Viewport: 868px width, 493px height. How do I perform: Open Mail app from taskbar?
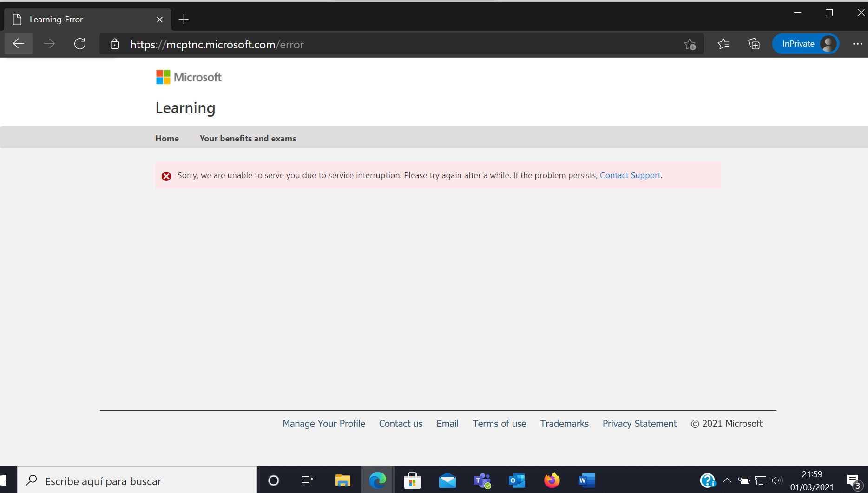coord(447,480)
